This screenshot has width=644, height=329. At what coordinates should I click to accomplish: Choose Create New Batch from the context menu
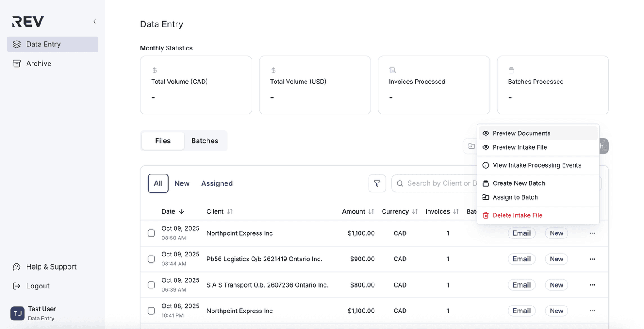pyautogui.click(x=518, y=183)
